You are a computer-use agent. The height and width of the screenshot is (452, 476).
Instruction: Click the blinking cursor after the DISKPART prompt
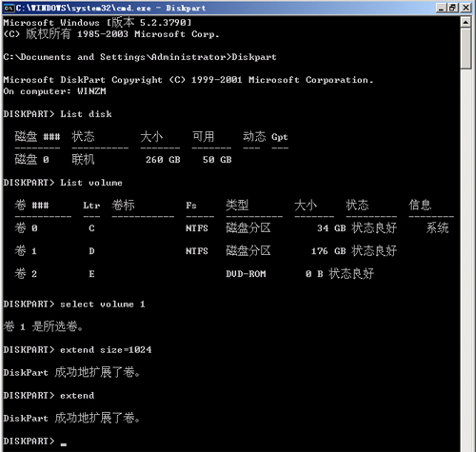[x=64, y=444]
